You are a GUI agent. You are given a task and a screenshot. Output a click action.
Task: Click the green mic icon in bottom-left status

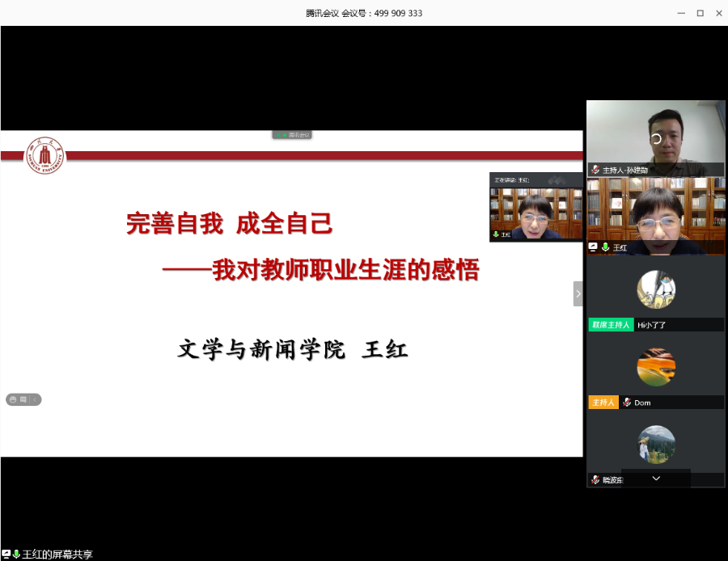(16, 554)
